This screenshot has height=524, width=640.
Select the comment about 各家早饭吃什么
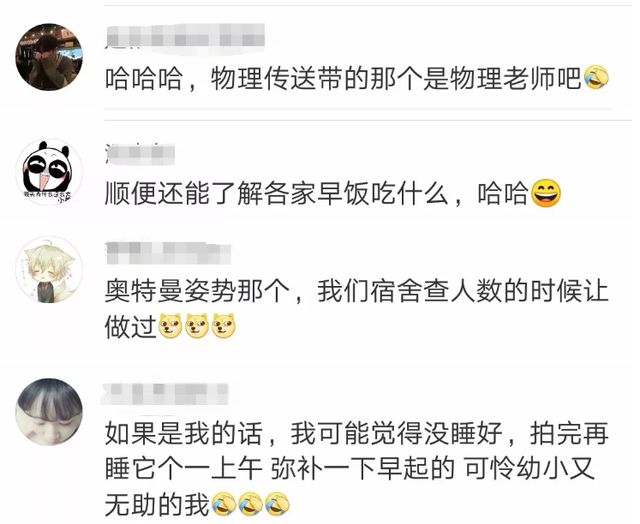pos(333,193)
